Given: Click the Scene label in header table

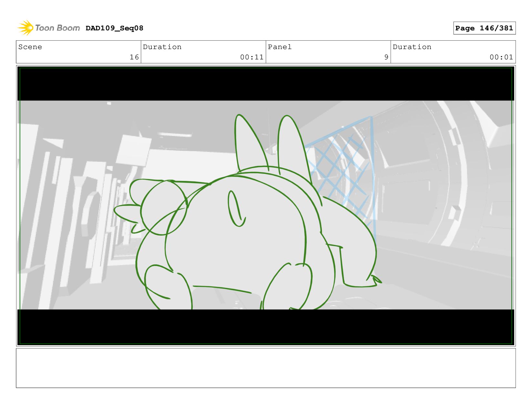Looking at the screenshot, I should pos(30,47).
